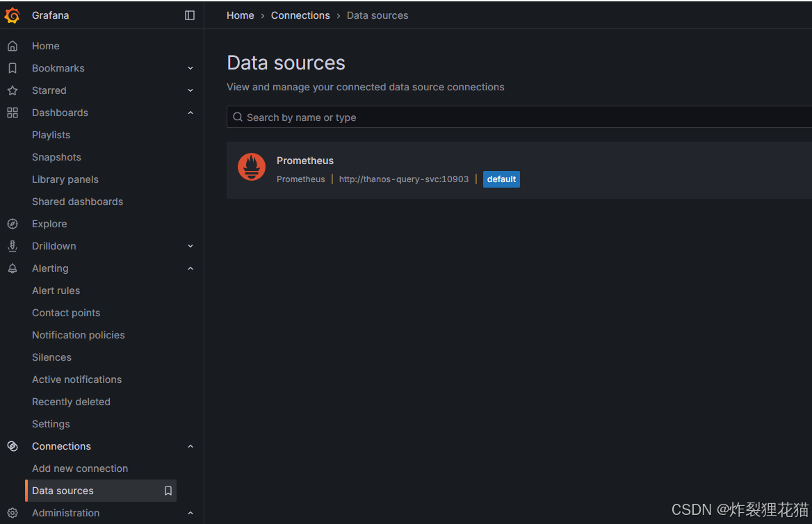812x524 pixels.
Task: Click the Grafana title text in header
Action: point(50,15)
